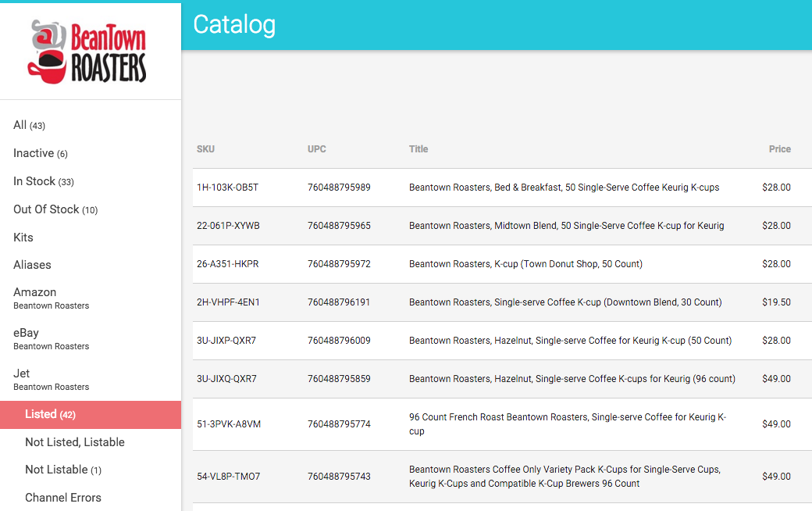Click UPC 760488796009

[339, 341]
